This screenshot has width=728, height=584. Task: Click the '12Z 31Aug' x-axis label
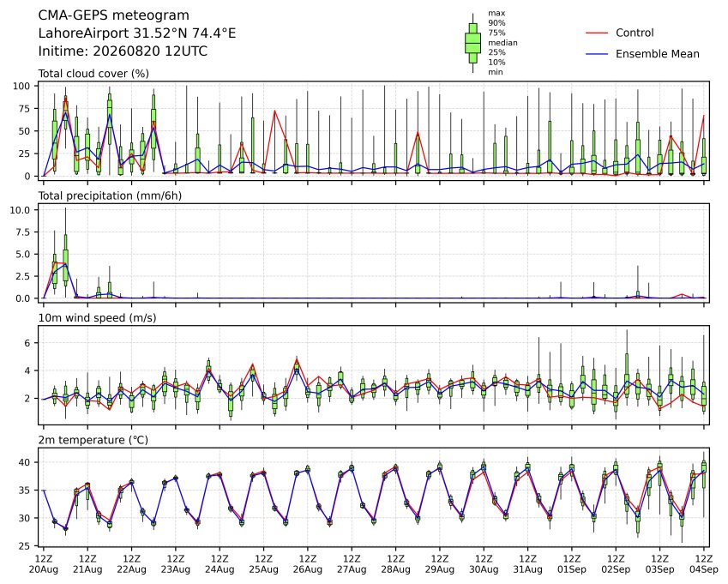[528, 564]
